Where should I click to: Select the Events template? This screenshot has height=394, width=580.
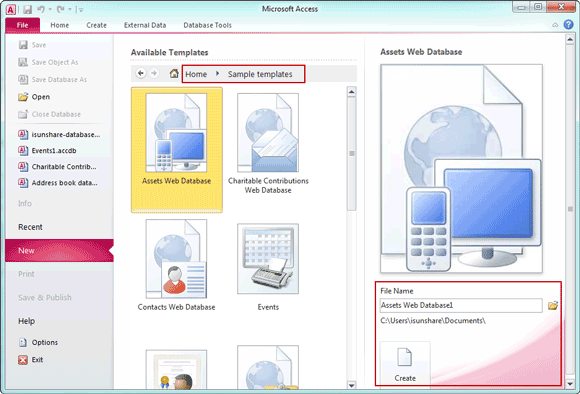click(x=268, y=266)
